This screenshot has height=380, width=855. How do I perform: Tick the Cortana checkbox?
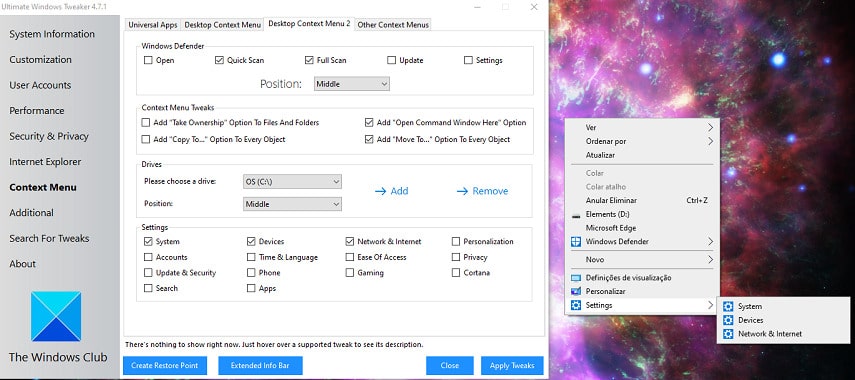(x=456, y=273)
